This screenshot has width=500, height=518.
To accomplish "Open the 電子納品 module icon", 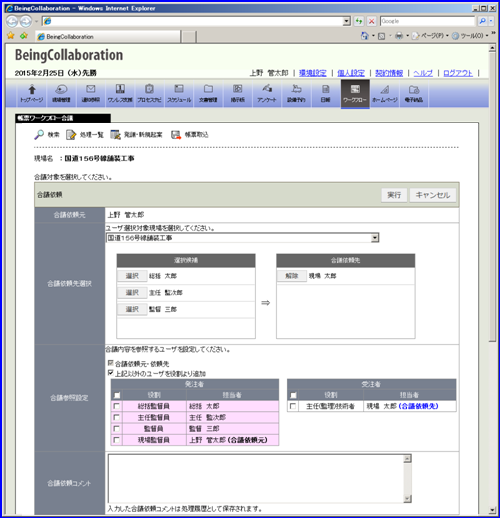I will pos(414,94).
